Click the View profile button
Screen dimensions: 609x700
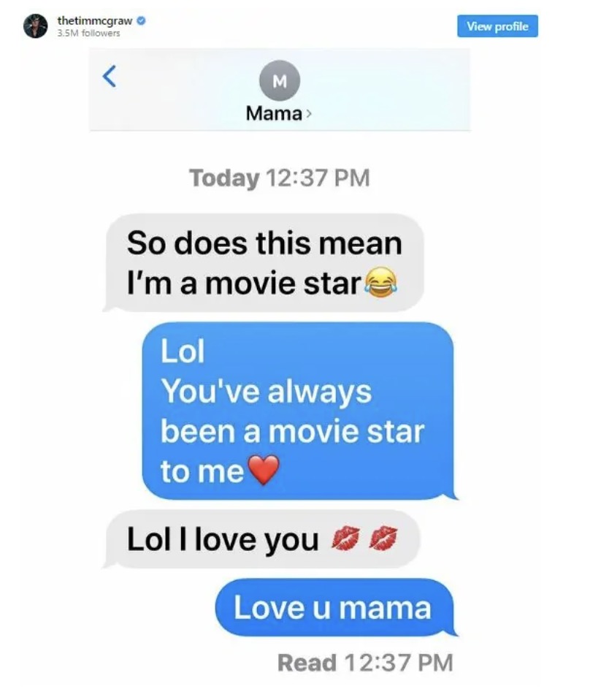tap(497, 26)
